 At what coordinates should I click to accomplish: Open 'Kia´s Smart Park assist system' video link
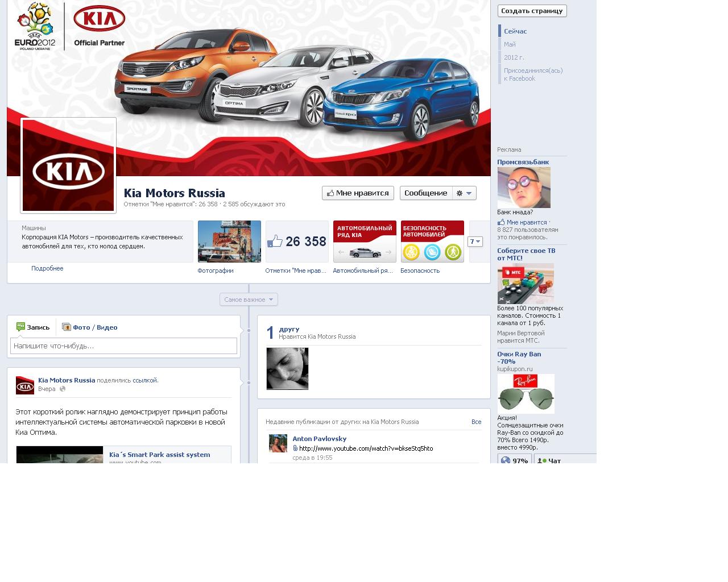[159, 455]
